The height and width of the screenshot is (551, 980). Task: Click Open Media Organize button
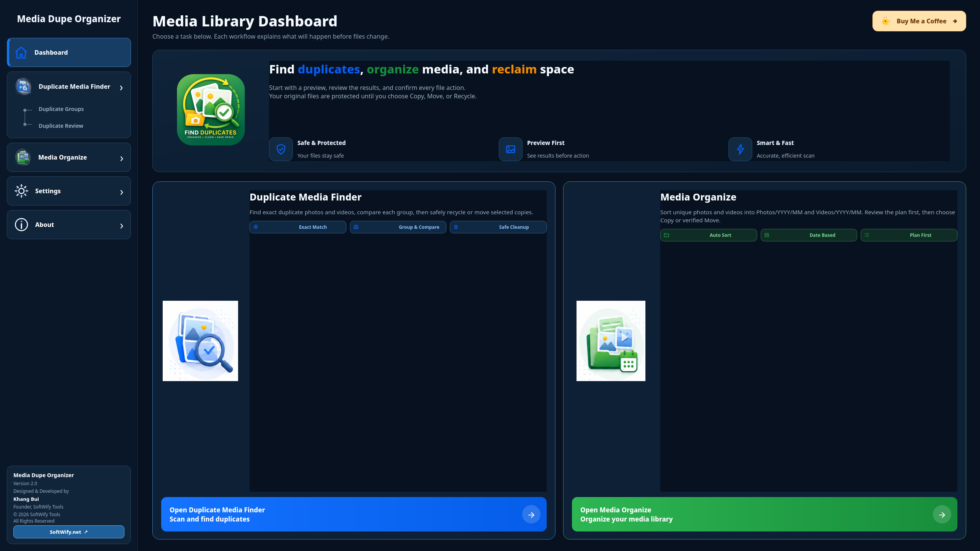pos(764,514)
